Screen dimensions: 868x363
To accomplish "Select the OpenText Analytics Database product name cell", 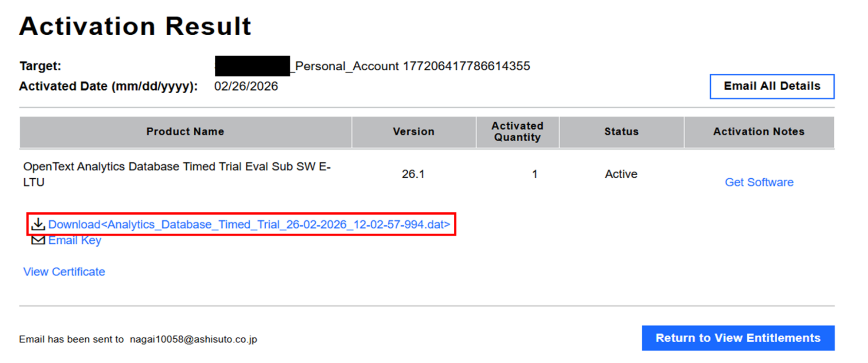I will tap(177, 174).
